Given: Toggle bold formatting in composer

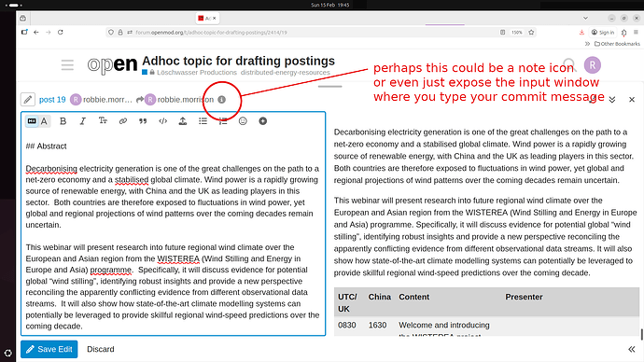Looking at the screenshot, I should click(63, 121).
